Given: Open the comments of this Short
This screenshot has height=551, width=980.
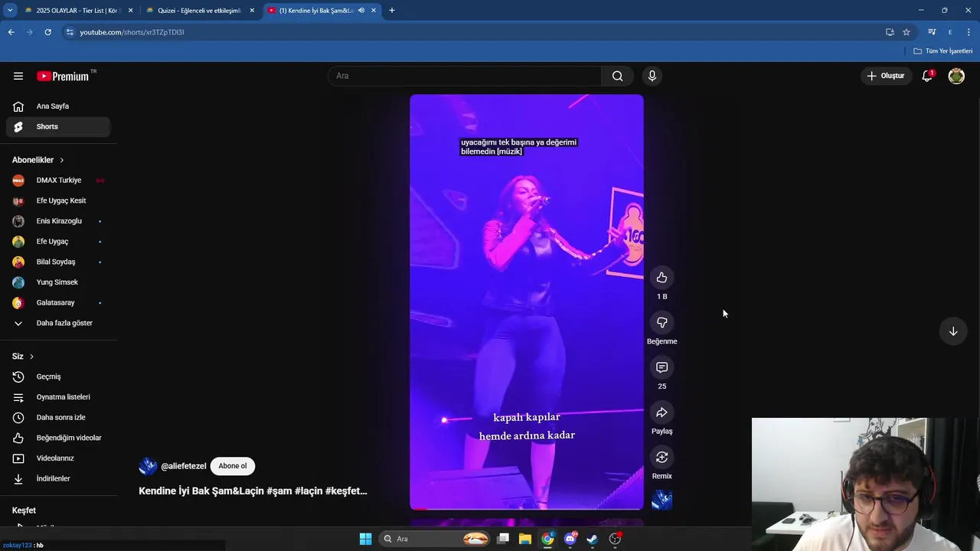Looking at the screenshot, I should tap(662, 367).
